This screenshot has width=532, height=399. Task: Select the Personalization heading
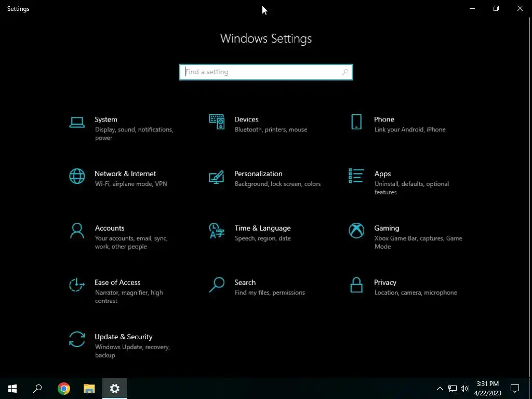click(258, 174)
